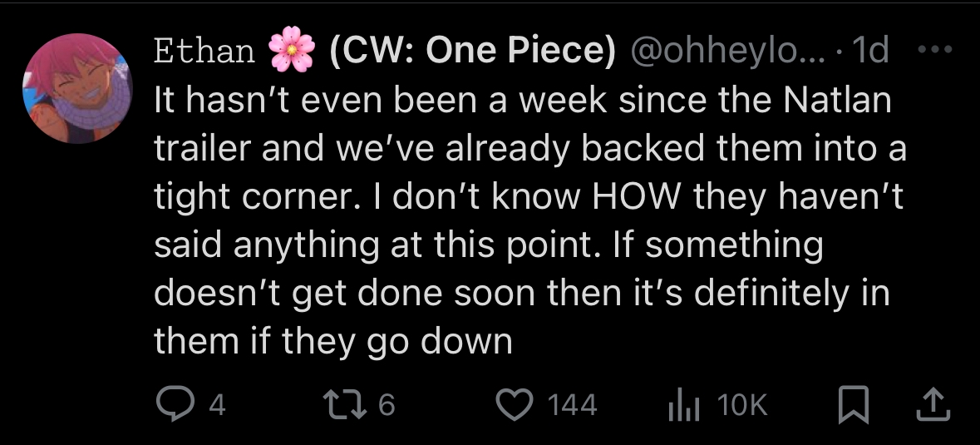This screenshot has height=445, width=980.
Task: Bookmark this tweet
Action: click(x=852, y=404)
